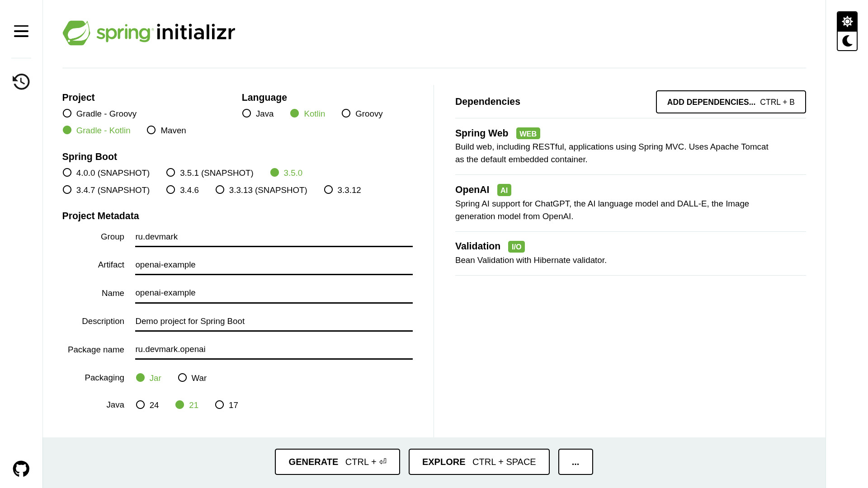Image resolution: width=868 pixels, height=488 pixels.
Task: Click the OpenAI dependency entry
Action: (x=630, y=203)
